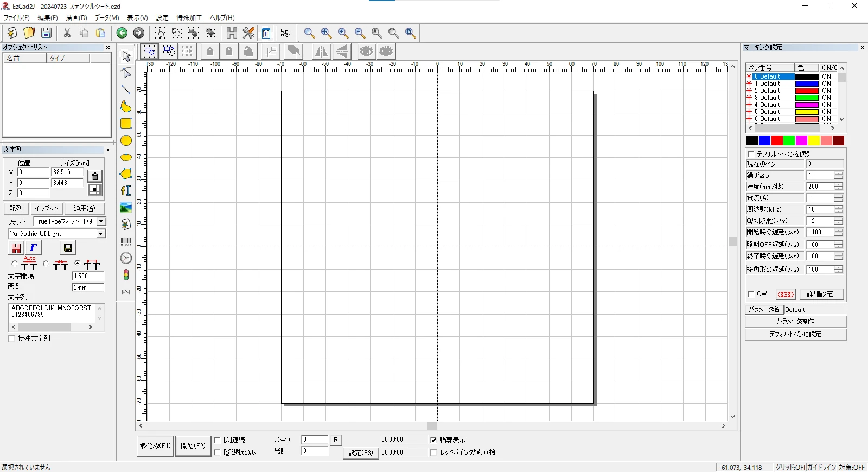Open the 描画(D) menu
The image size is (868, 472).
pos(76,18)
